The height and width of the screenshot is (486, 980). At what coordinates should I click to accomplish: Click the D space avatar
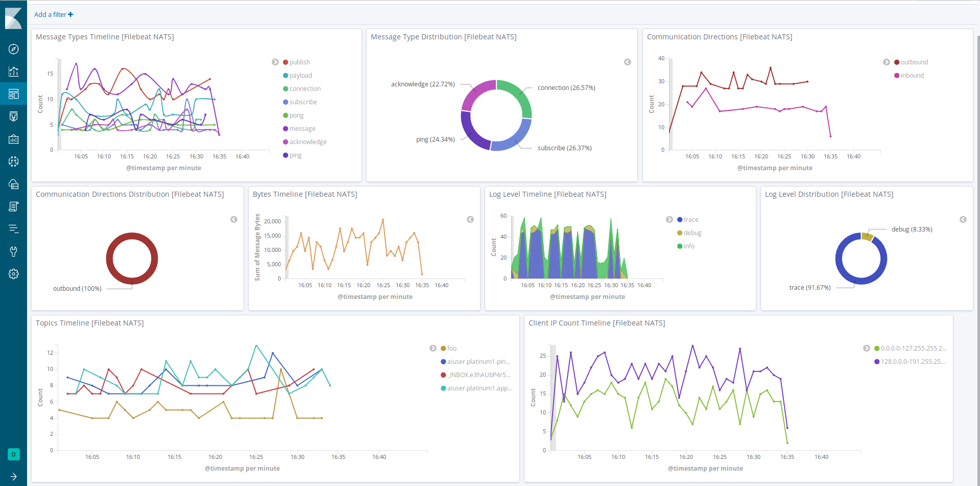[13, 454]
